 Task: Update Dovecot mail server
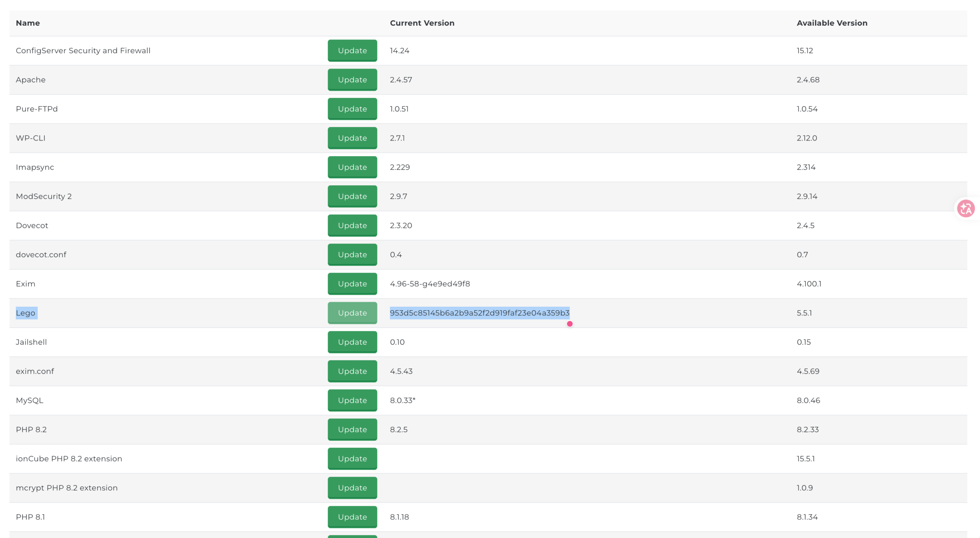tap(352, 225)
